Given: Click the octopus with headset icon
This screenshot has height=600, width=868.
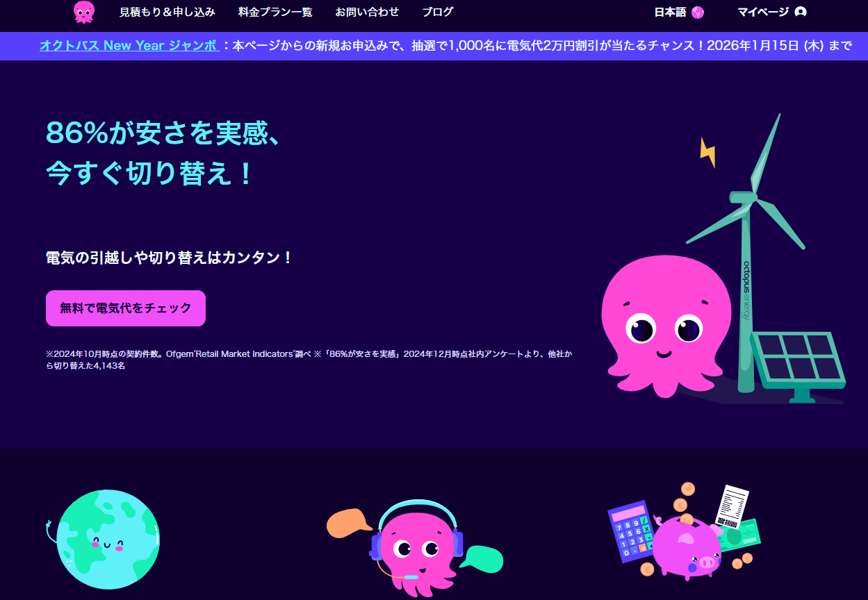Looking at the screenshot, I should [416, 549].
